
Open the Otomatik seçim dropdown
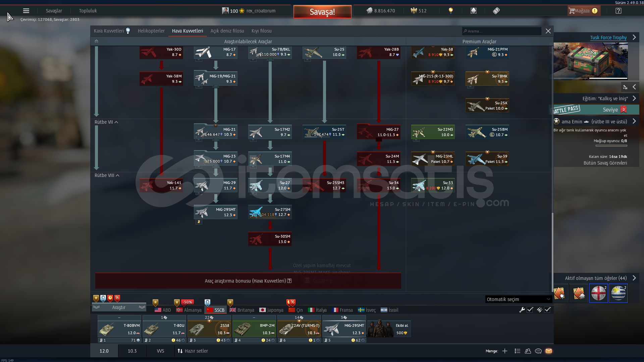[518, 299]
